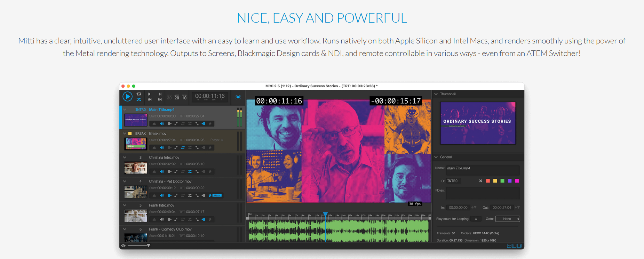
Task: Toggle shuffle icon on Christina Intro.mov cue
Action: point(190,172)
